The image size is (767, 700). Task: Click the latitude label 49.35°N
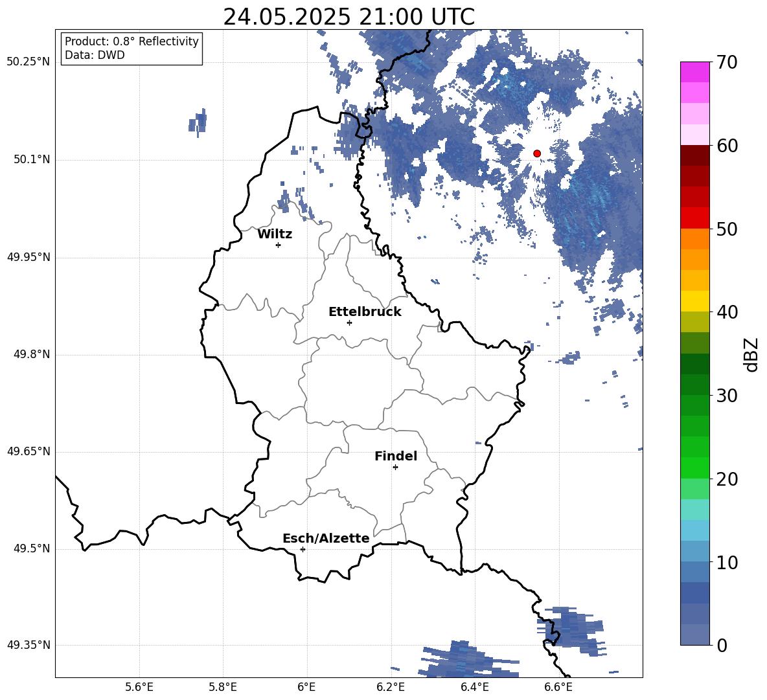[x=29, y=645]
